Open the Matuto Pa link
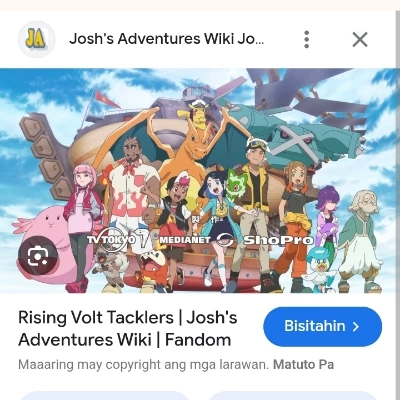 tap(303, 365)
